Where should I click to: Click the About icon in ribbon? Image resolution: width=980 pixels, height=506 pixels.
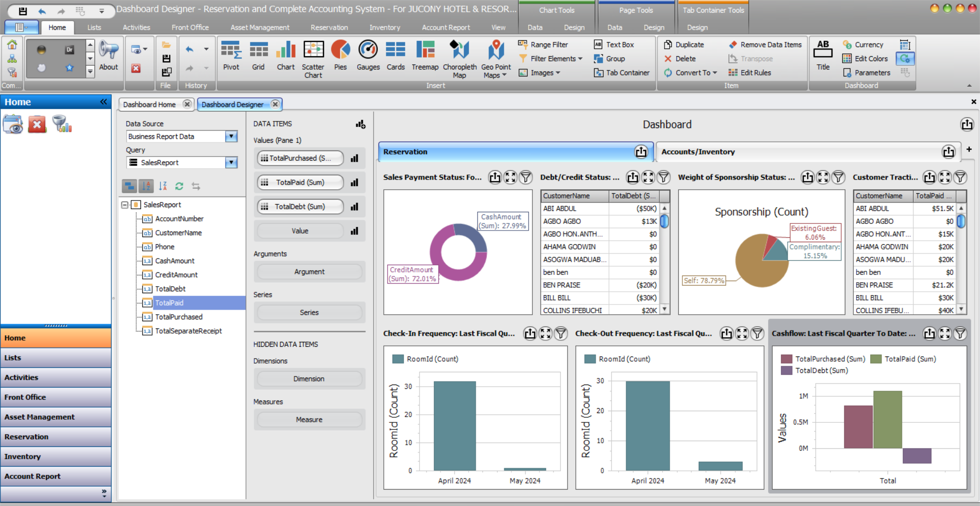coord(109,57)
